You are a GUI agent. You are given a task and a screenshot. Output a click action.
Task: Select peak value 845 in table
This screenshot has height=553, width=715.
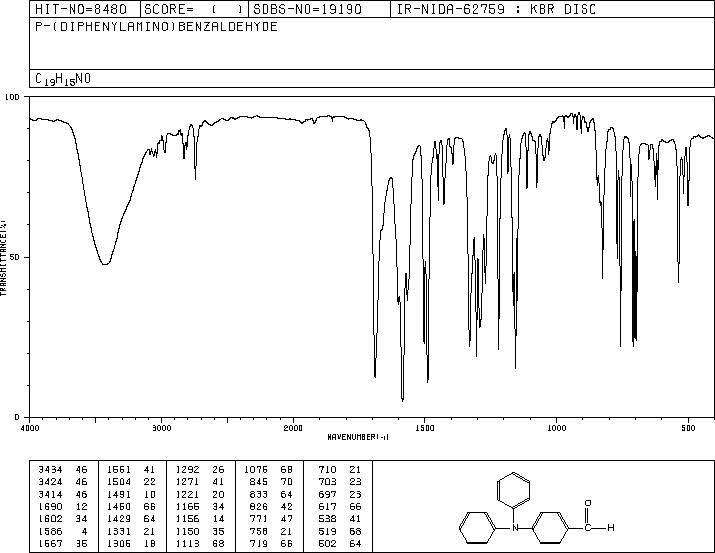click(x=259, y=482)
